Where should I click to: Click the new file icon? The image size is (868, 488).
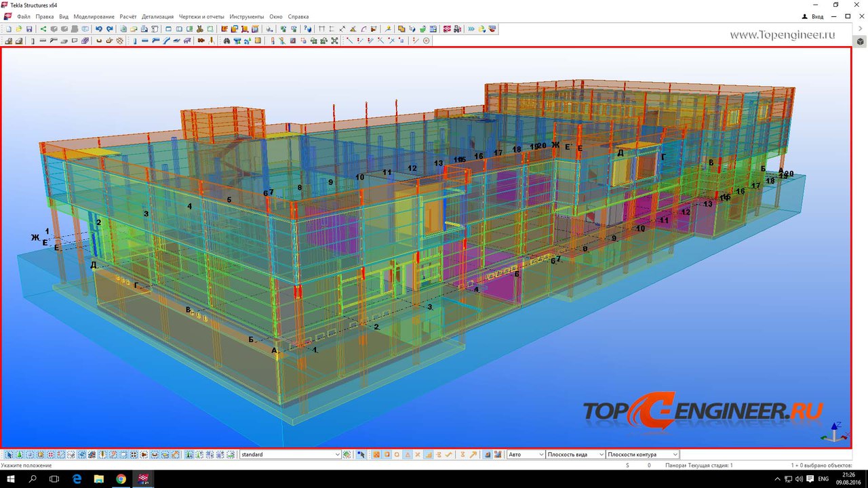(9, 29)
